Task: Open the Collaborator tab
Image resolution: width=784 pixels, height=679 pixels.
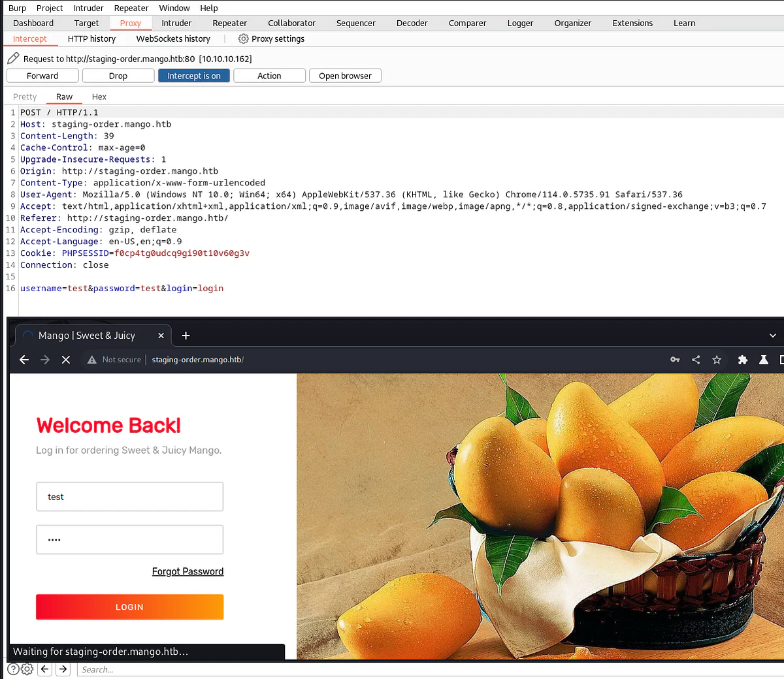Action: (x=291, y=23)
